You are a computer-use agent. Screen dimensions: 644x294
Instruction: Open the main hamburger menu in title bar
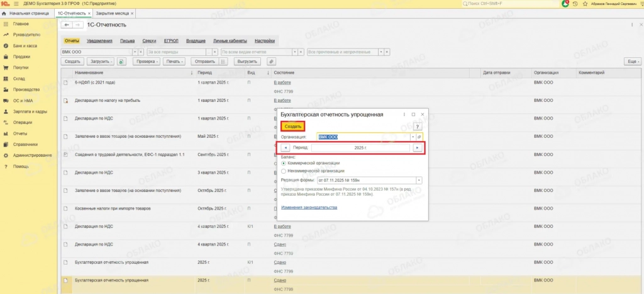click(16, 3)
